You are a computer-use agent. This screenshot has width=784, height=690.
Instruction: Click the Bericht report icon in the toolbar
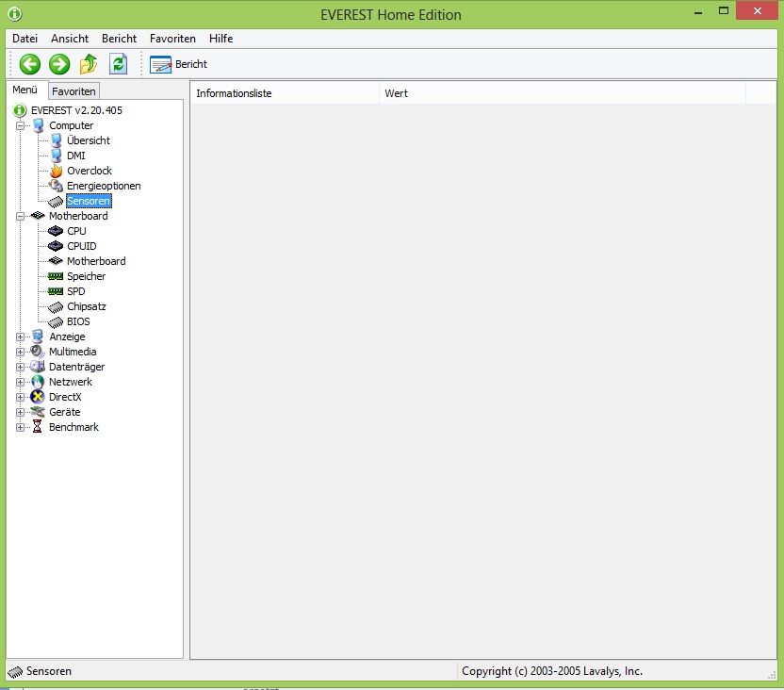tap(160, 64)
